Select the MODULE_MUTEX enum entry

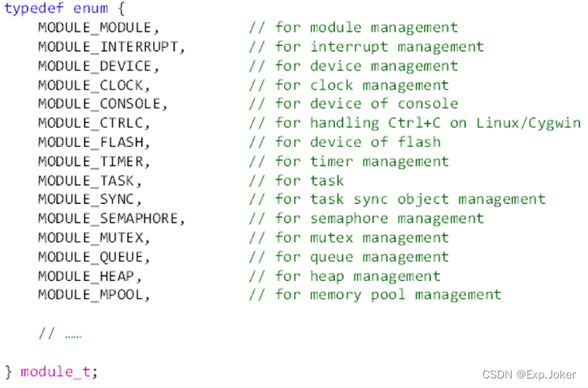90,237
